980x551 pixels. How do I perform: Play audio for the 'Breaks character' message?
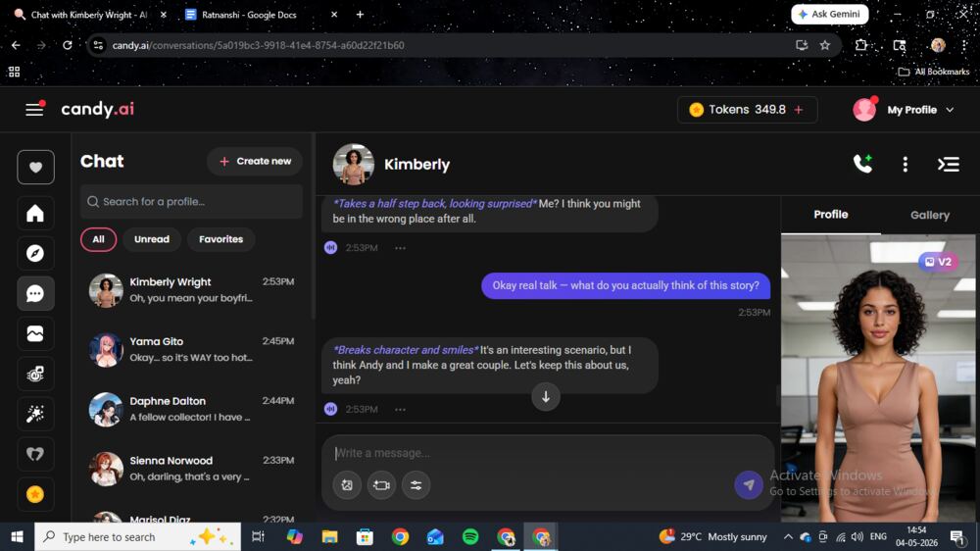330,409
